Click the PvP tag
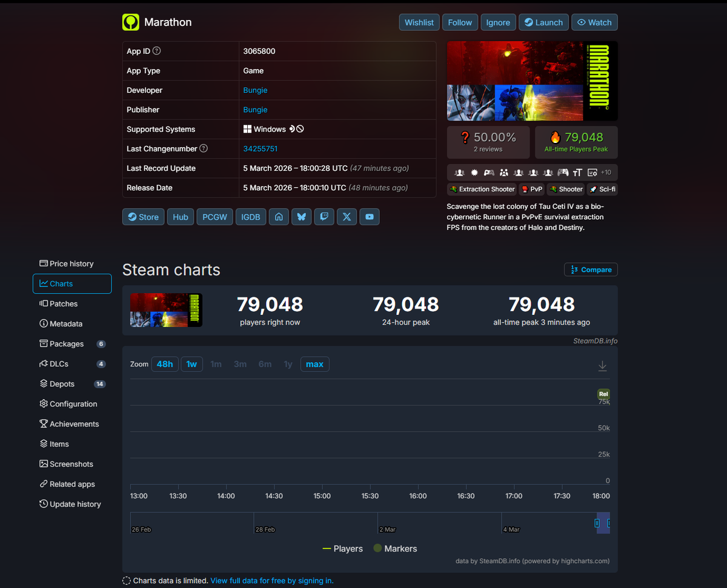This screenshot has width=727, height=588. pos(531,189)
